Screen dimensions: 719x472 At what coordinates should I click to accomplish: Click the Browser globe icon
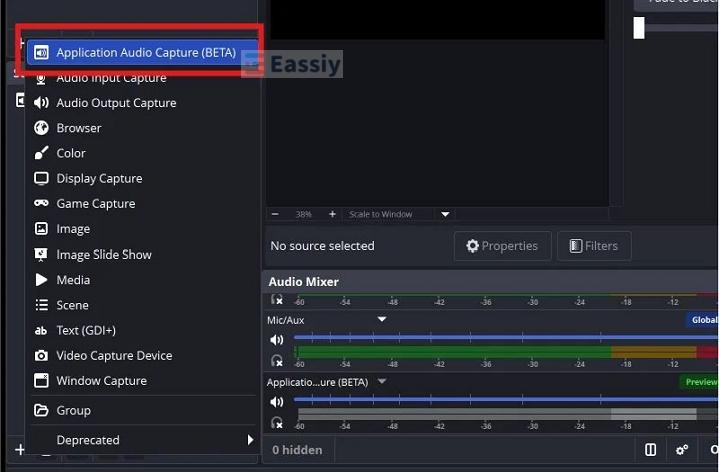(x=41, y=128)
